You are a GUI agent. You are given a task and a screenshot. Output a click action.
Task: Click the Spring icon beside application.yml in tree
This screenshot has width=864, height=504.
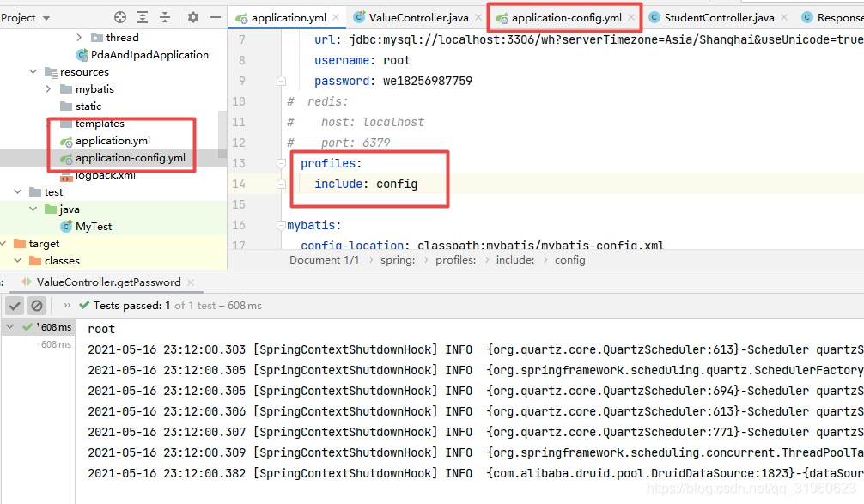click(x=67, y=141)
